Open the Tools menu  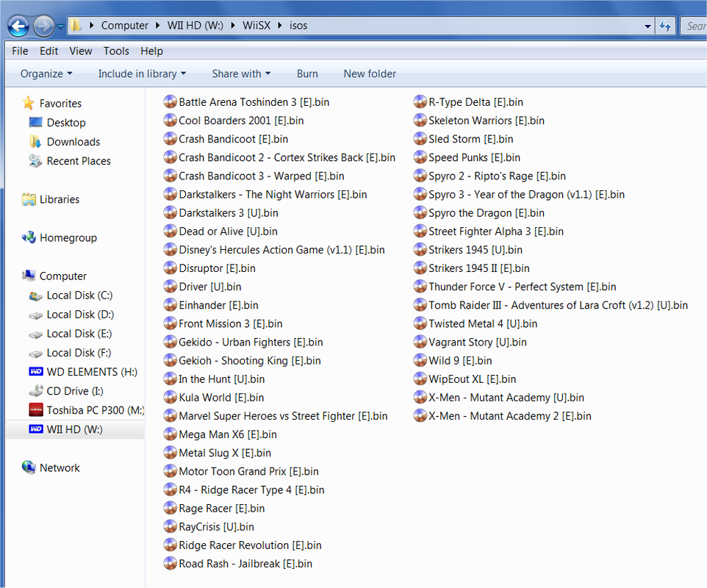[116, 51]
